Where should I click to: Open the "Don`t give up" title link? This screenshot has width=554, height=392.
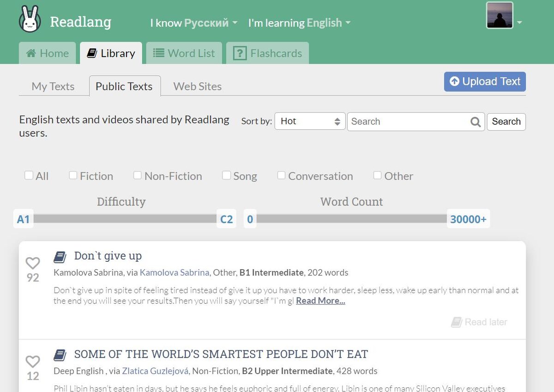coord(108,256)
